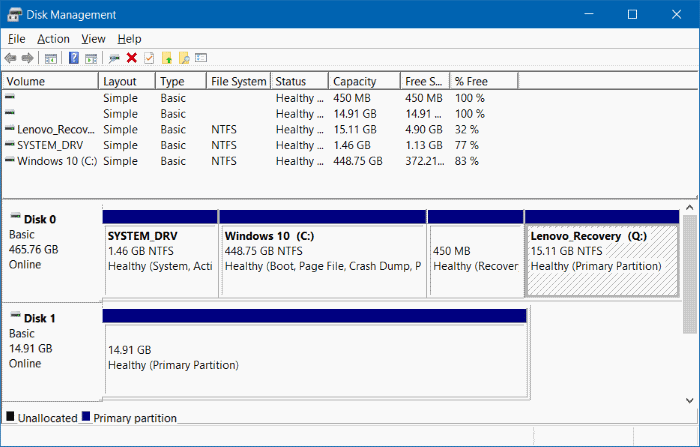700x447 pixels.
Task: Sort by the File System column header
Action: click(x=238, y=81)
